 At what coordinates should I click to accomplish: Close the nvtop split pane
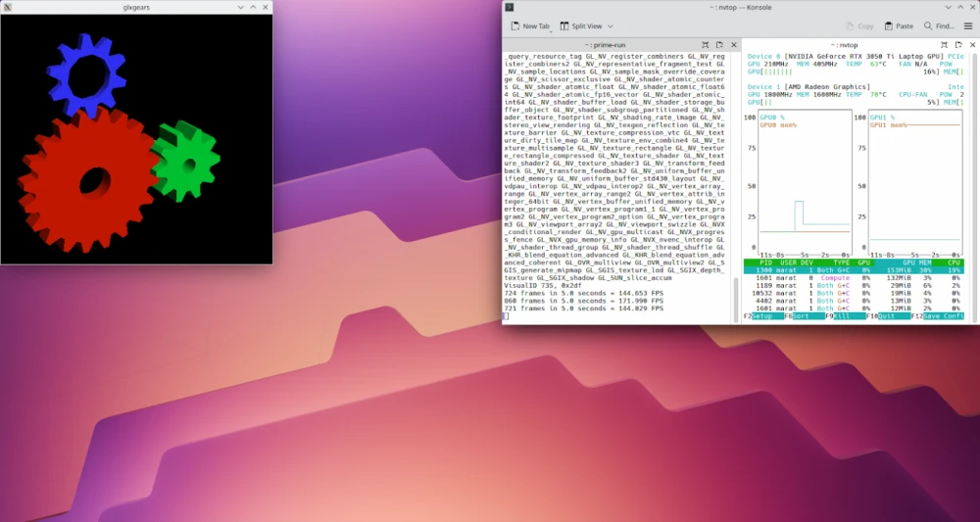tap(970, 45)
